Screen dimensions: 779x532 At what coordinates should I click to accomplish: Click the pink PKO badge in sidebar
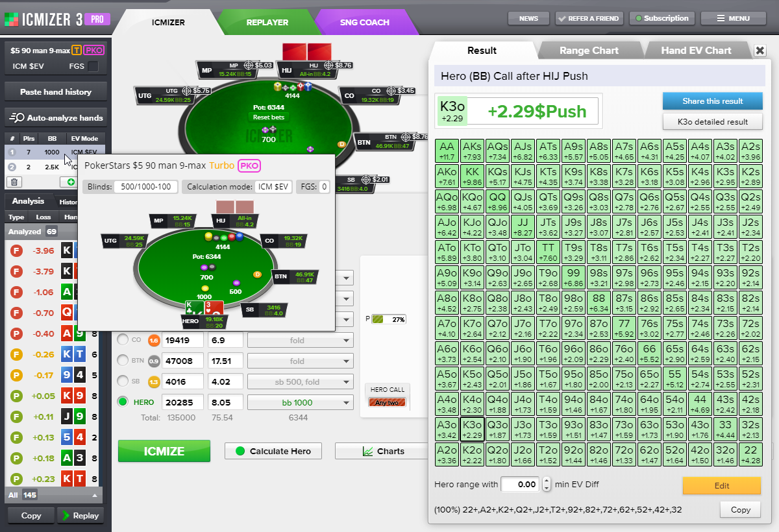pos(94,51)
